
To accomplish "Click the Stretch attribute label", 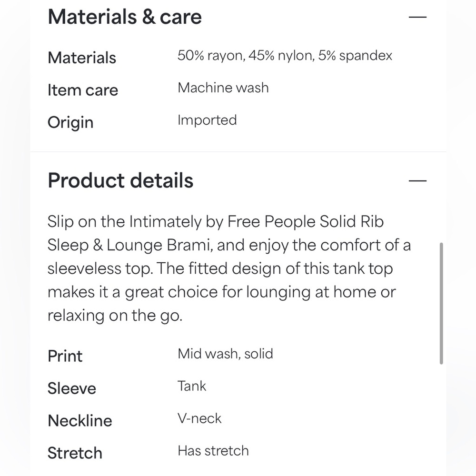I will pyautogui.click(x=75, y=453).
